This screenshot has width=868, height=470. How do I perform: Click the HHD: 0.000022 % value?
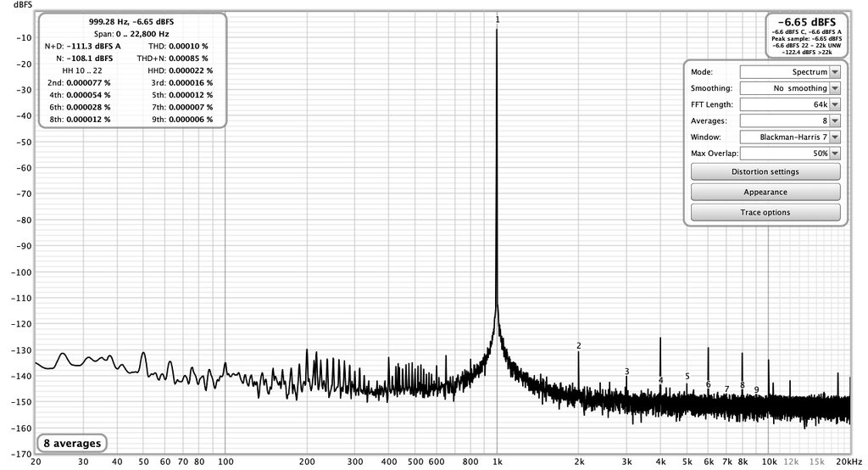pos(180,70)
